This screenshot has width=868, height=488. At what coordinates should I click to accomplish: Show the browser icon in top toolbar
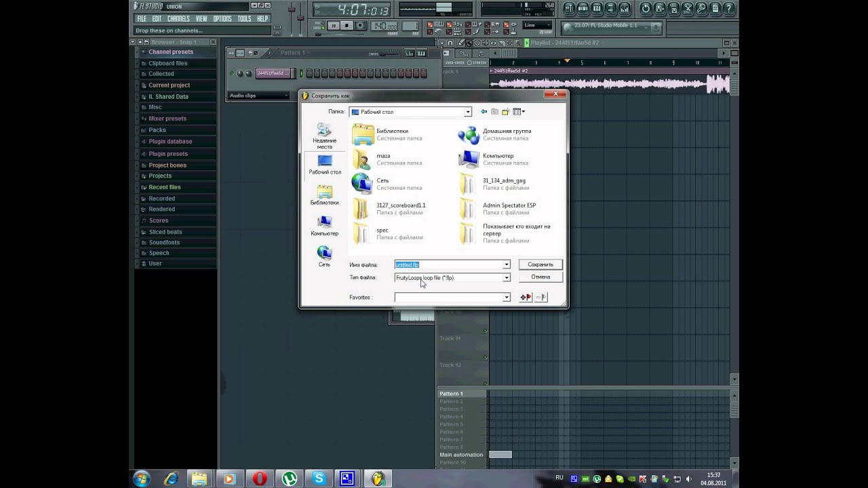[x=610, y=9]
